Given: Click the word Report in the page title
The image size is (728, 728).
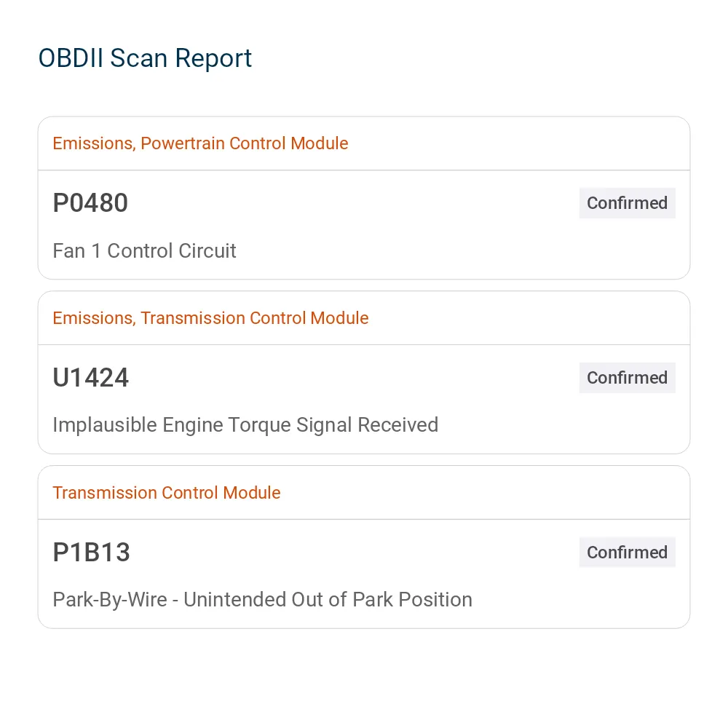Looking at the screenshot, I should coord(213,60).
